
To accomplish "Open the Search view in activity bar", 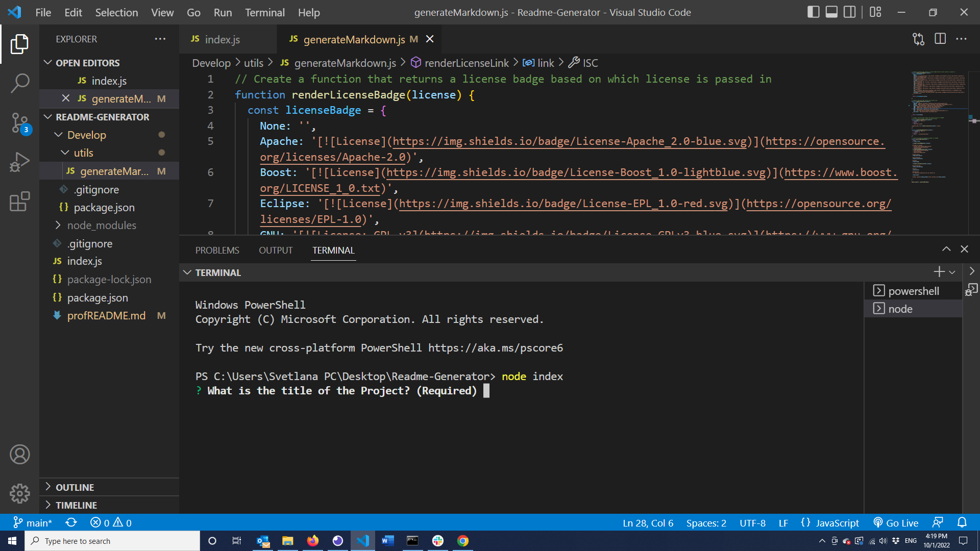I will click(19, 83).
